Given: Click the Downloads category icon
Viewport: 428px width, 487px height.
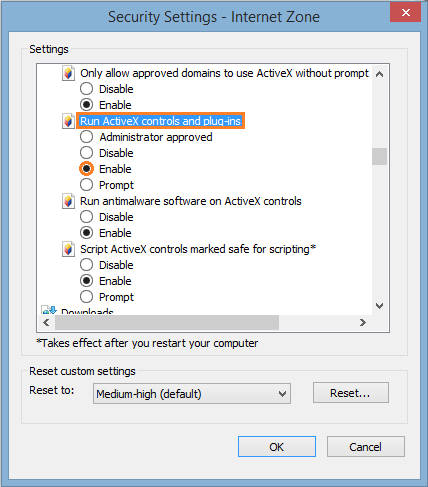Looking at the screenshot, I should click(49, 310).
